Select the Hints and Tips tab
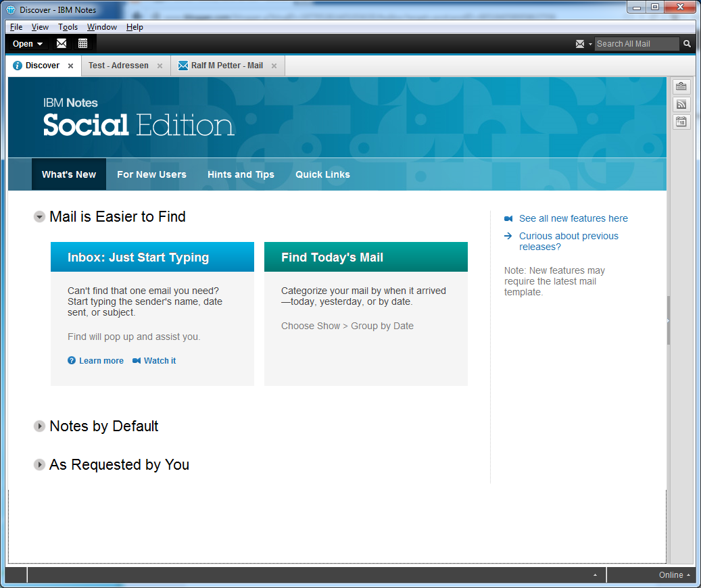 [241, 174]
